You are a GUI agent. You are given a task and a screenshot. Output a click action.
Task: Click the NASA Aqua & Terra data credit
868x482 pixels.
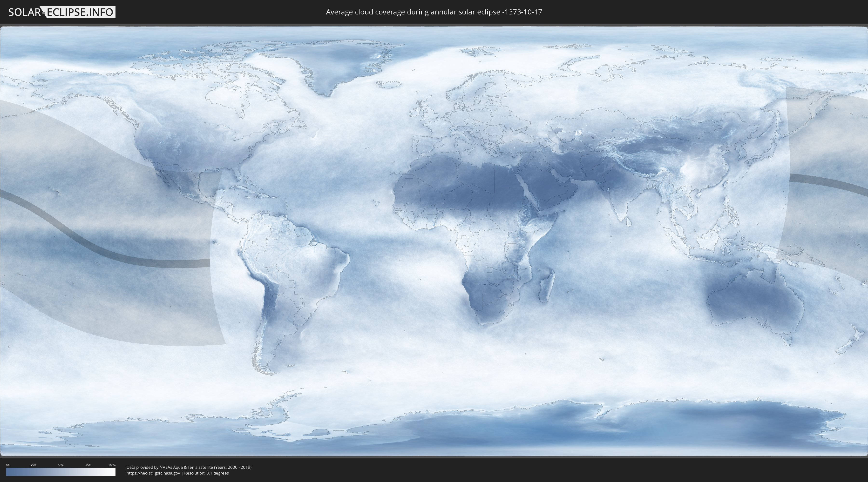tap(189, 467)
